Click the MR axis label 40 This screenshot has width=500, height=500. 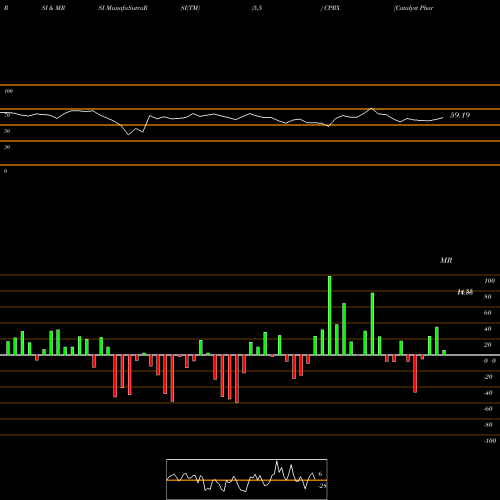(x=487, y=329)
